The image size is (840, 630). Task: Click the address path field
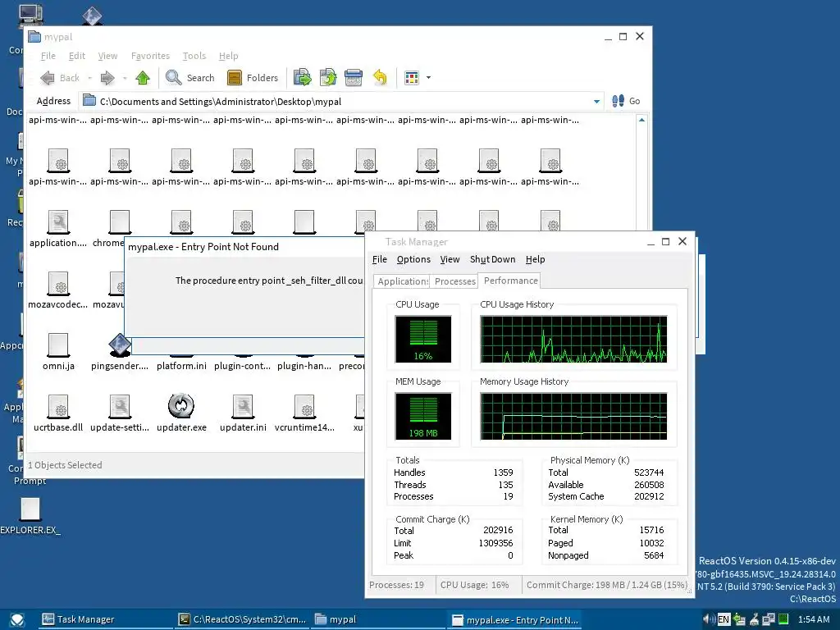[x=340, y=101]
